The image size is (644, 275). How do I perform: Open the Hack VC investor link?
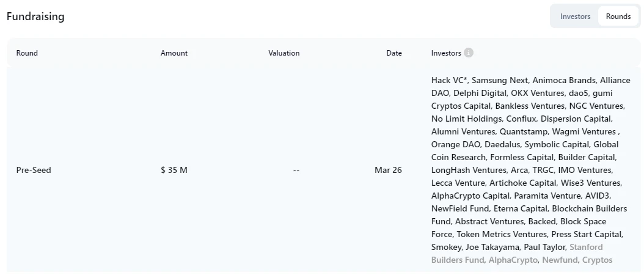coord(449,80)
